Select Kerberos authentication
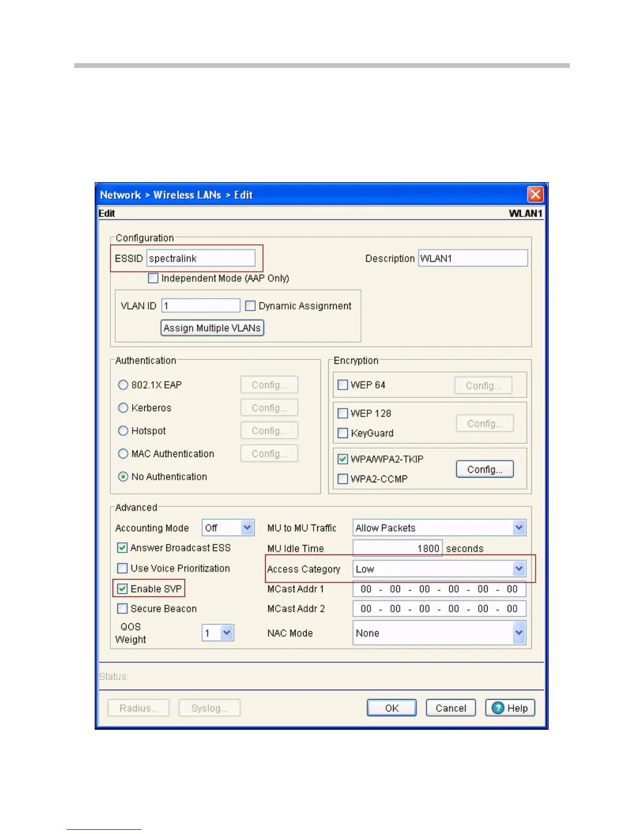Image resolution: width=644 pixels, height=834 pixels. tap(123, 408)
